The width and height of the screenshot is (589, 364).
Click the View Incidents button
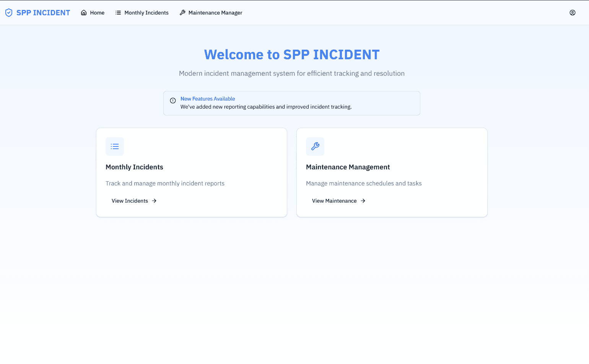(134, 201)
